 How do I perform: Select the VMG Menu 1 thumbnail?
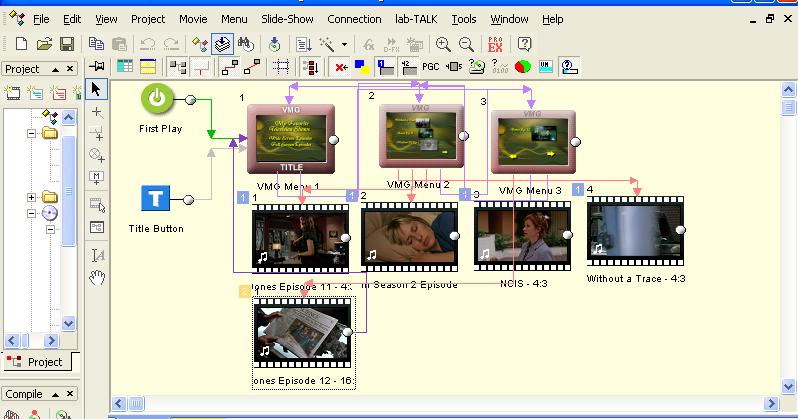291,139
